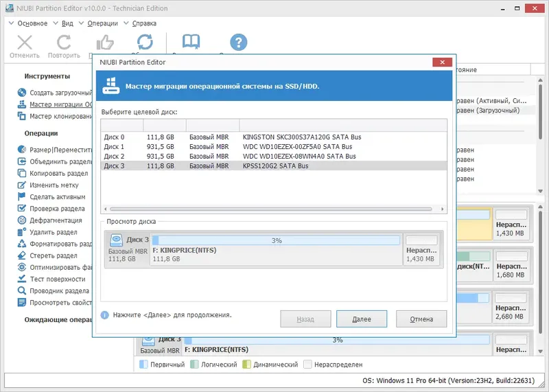Click Размер|Переместить operation icon
This screenshot has width=549, height=392.
22,150
